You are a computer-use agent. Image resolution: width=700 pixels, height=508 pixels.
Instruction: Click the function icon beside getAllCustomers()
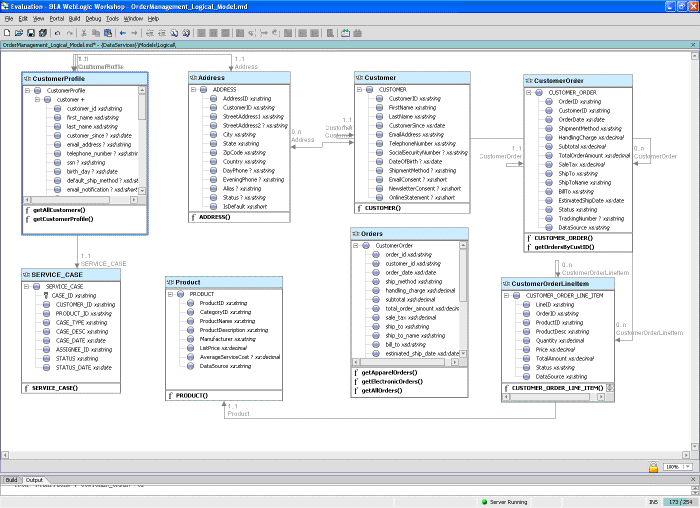(x=28, y=210)
